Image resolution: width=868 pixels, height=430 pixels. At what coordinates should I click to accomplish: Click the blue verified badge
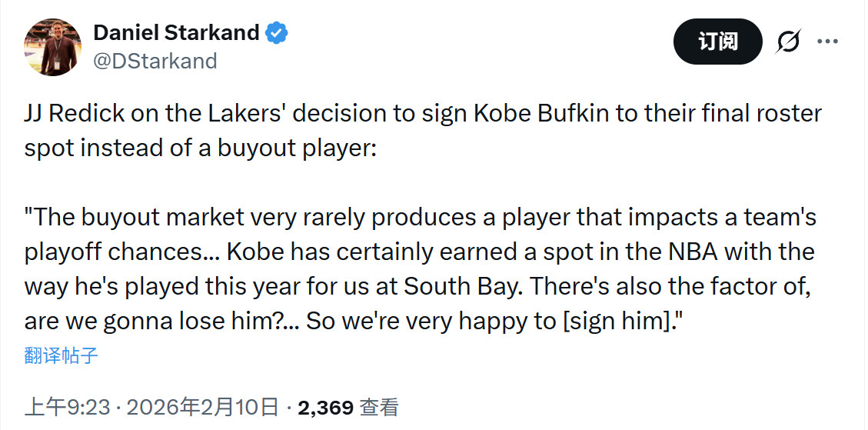[277, 33]
